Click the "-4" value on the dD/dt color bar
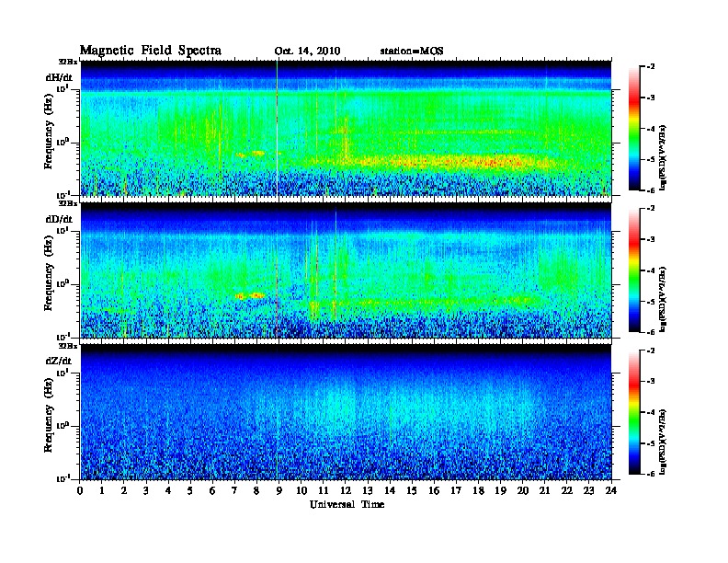Image resolution: width=728 pixels, height=563 pixels. 651,270
